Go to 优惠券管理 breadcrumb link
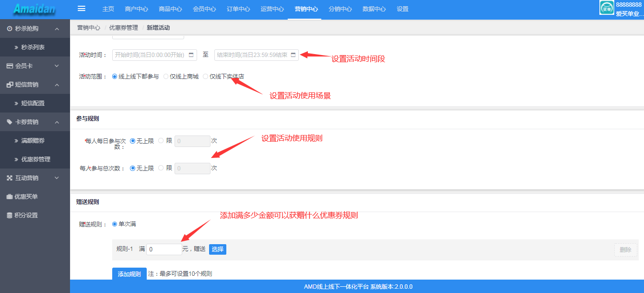The width and height of the screenshot is (644, 293). pyautogui.click(x=123, y=28)
